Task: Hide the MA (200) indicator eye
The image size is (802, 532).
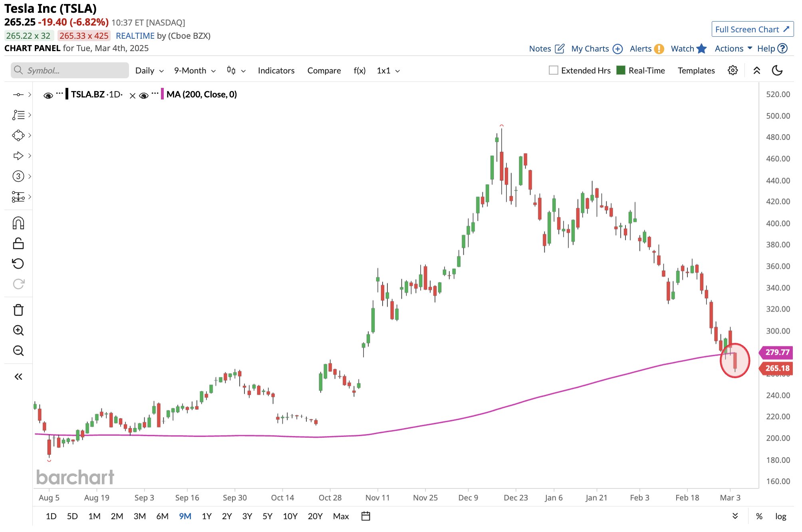Action: coord(144,95)
